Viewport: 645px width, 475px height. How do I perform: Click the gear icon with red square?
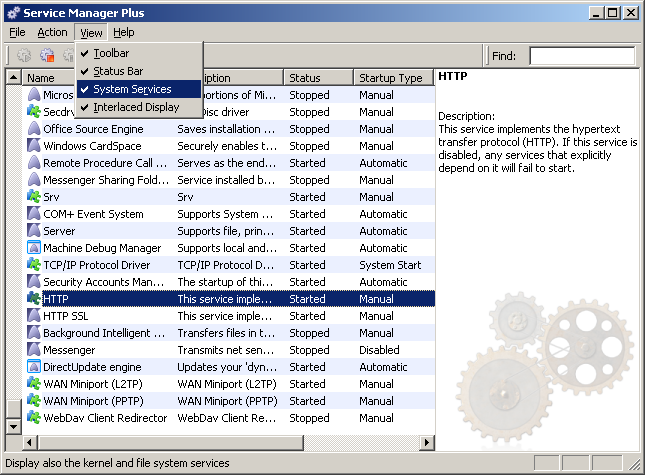click(47, 55)
